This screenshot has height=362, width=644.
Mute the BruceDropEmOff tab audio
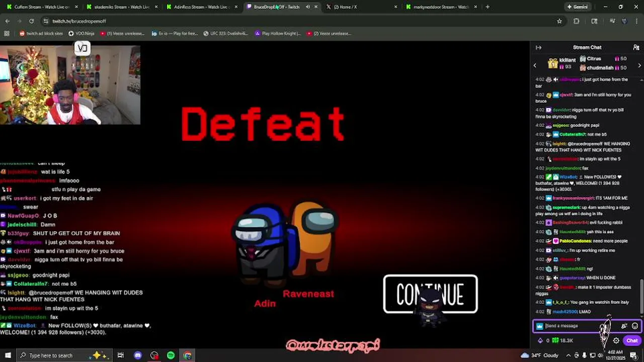coord(307,7)
